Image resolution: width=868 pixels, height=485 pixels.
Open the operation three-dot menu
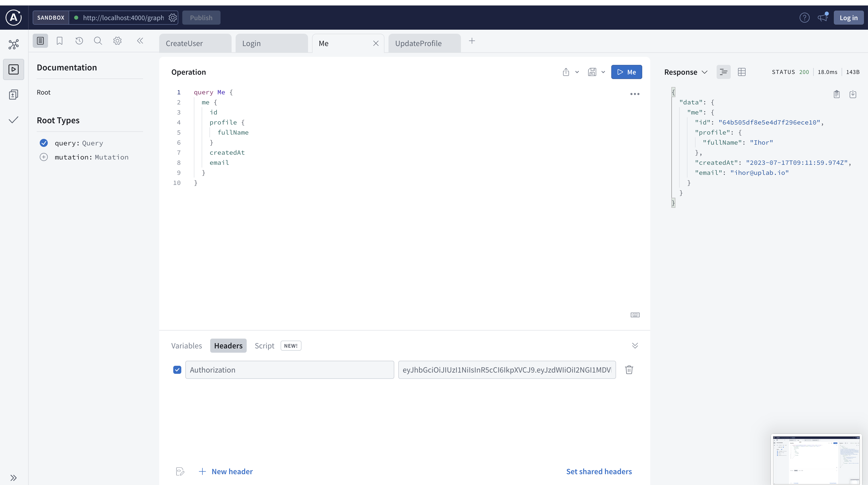pyautogui.click(x=635, y=94)
